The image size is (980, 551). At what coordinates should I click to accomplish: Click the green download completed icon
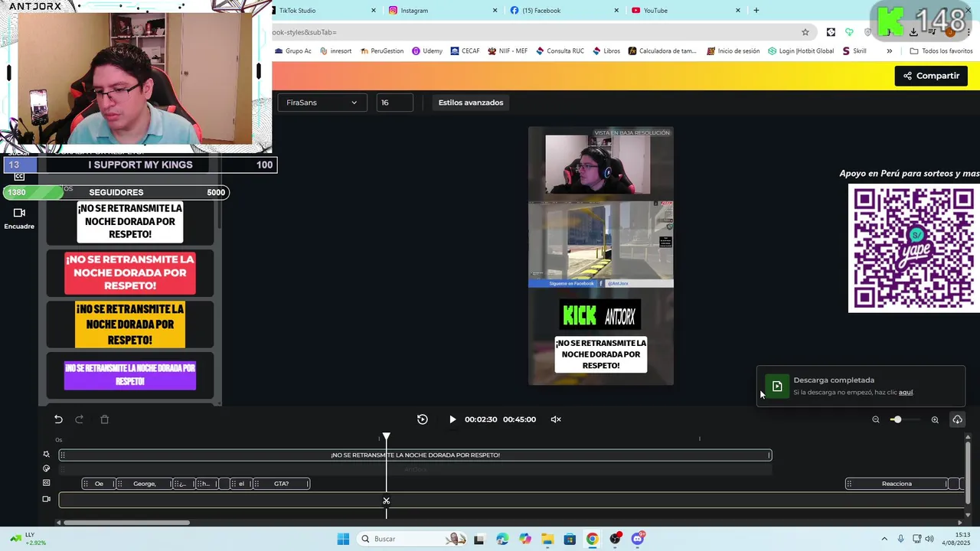tap(777, 386)
